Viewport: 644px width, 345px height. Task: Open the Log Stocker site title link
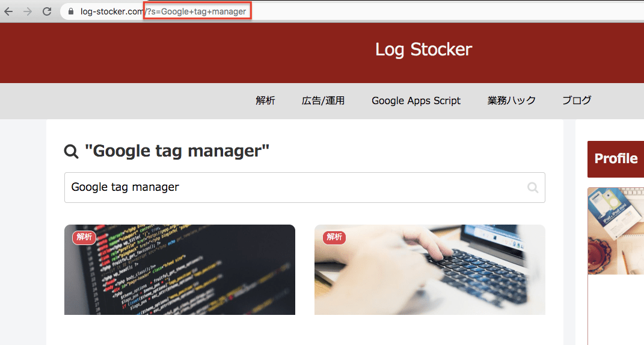pyautogui.click(x=423, y=49)
